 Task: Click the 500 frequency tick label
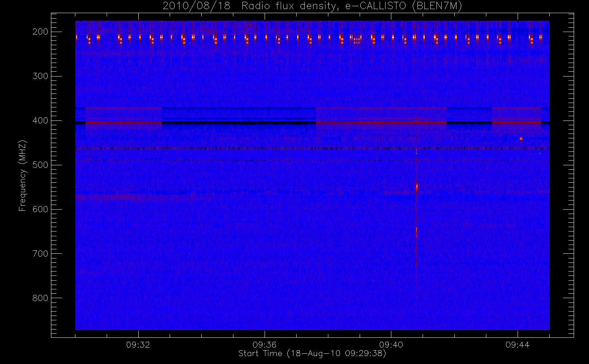[x=40, y=165]
